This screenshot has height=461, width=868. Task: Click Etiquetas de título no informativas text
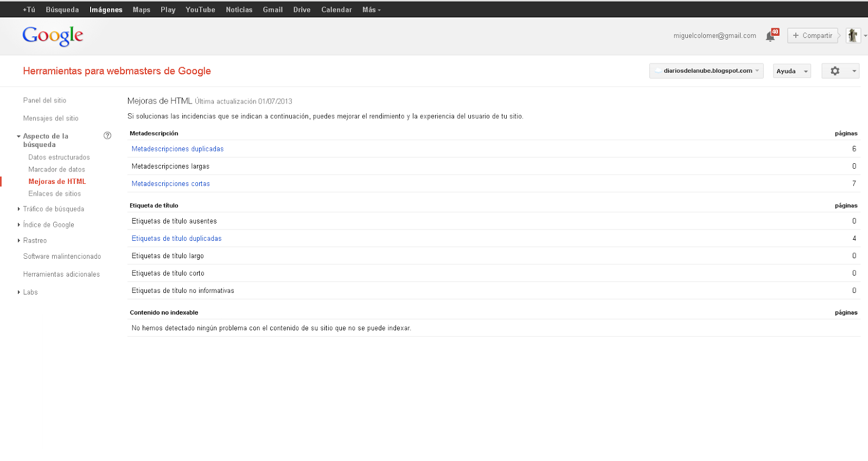183,291
